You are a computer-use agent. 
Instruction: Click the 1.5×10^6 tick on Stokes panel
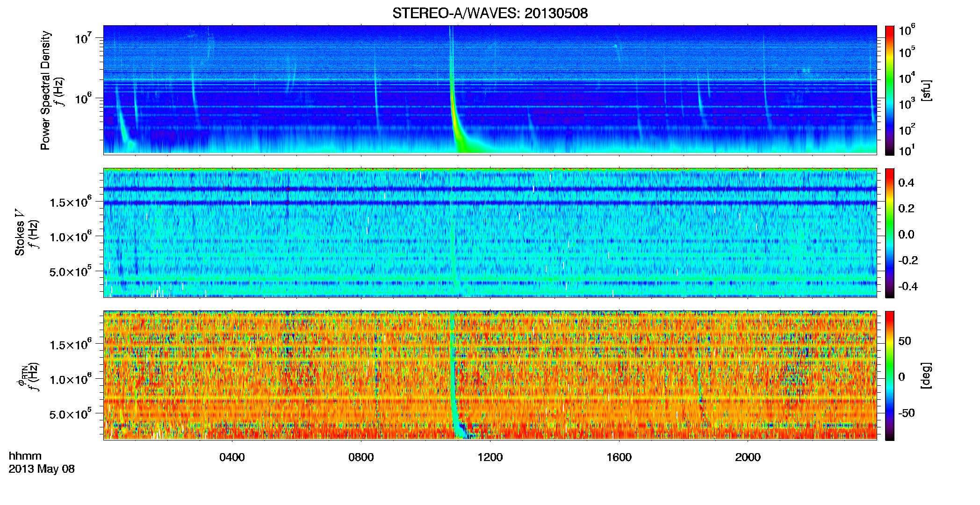point(71,202)
